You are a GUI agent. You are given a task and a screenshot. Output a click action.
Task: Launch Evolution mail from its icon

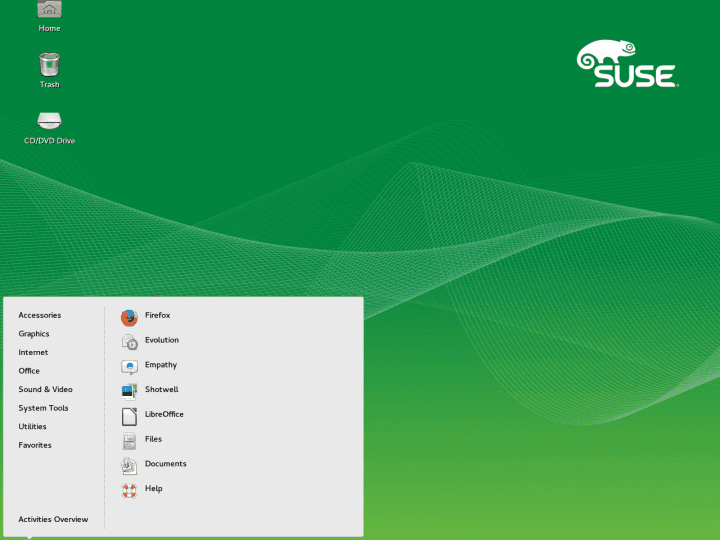(x=129, y=342)
